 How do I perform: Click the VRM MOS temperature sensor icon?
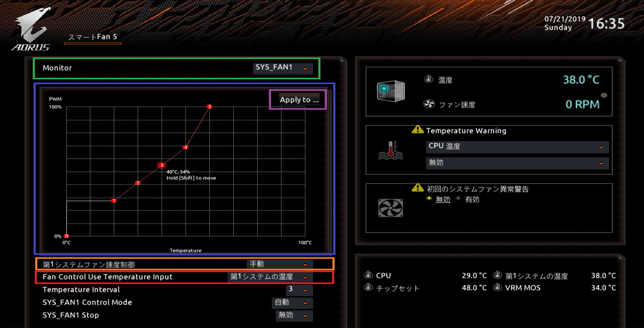coord(497,288)
